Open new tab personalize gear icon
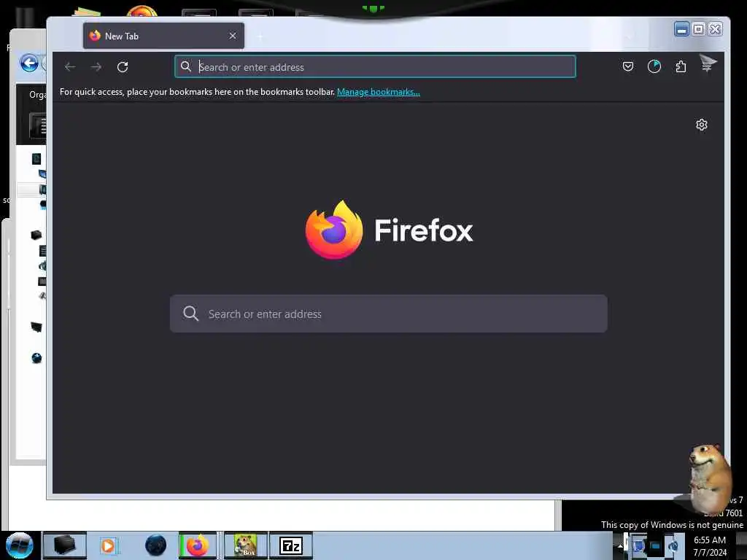This screenshot has width=747, height=560. [701, 125]
